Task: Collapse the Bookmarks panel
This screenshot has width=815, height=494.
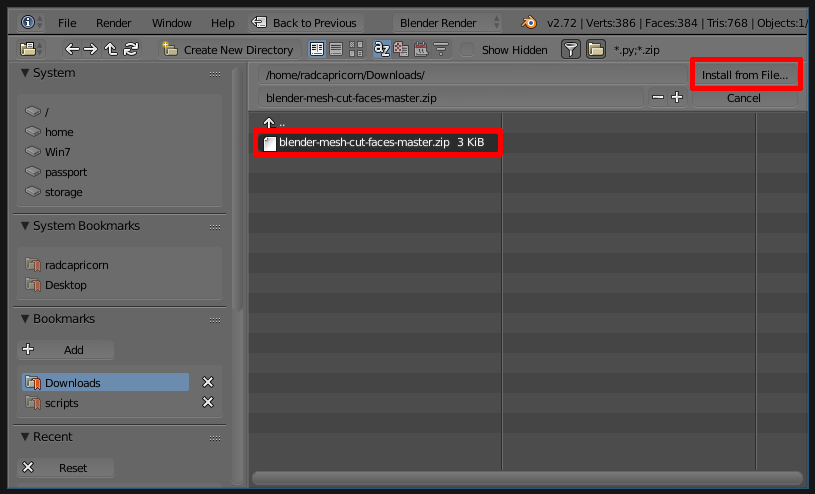Action: [x=24, y=319]
